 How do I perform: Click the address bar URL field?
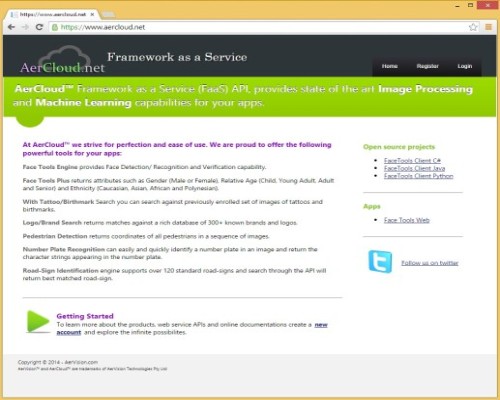260,27
